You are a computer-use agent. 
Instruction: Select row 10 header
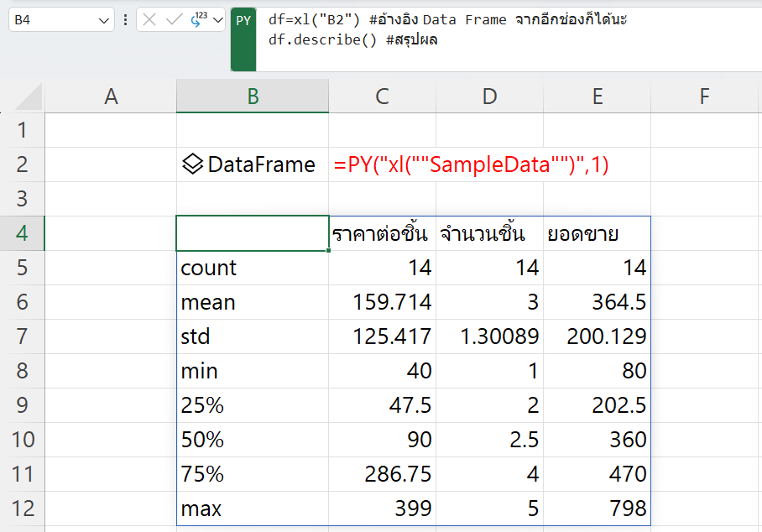[x=23, y=440]
